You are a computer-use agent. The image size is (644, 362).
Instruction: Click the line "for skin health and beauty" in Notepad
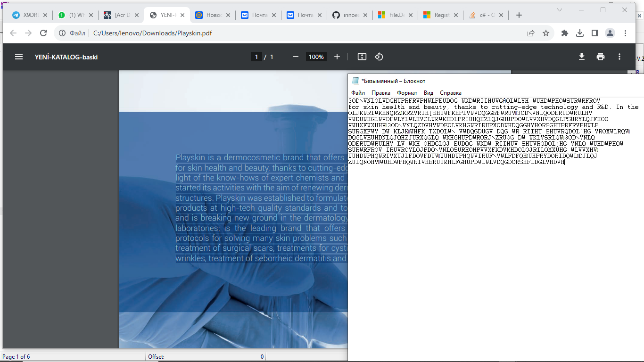[494, 107]
